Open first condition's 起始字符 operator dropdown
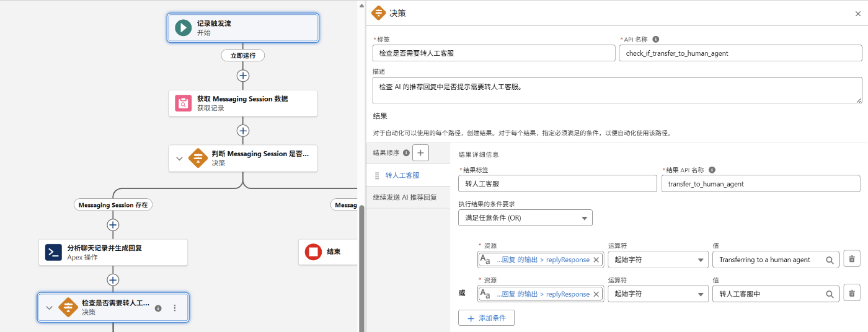Viewport: 868px width, 332px height. [x=658, y=260]
